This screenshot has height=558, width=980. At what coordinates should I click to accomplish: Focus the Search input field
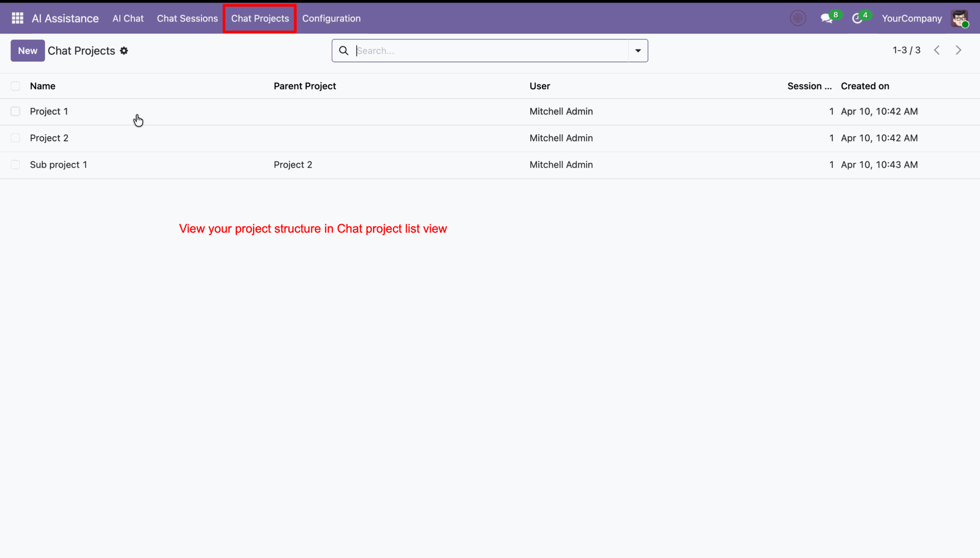click(490, 51)
